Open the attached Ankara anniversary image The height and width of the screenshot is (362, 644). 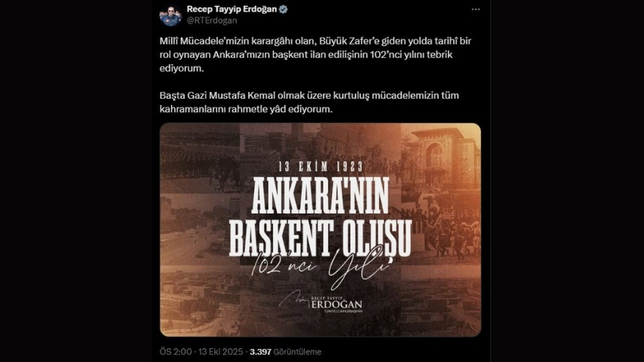click(x=321, y=230)
